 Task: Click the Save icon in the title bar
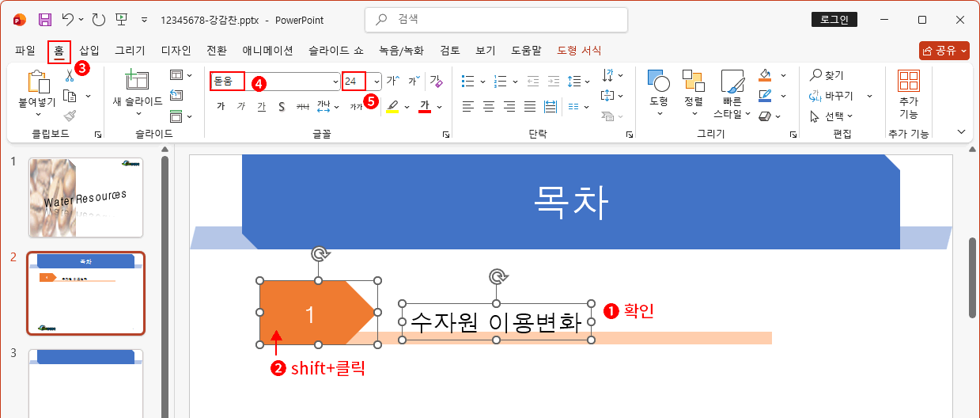[x=45, y=20]
